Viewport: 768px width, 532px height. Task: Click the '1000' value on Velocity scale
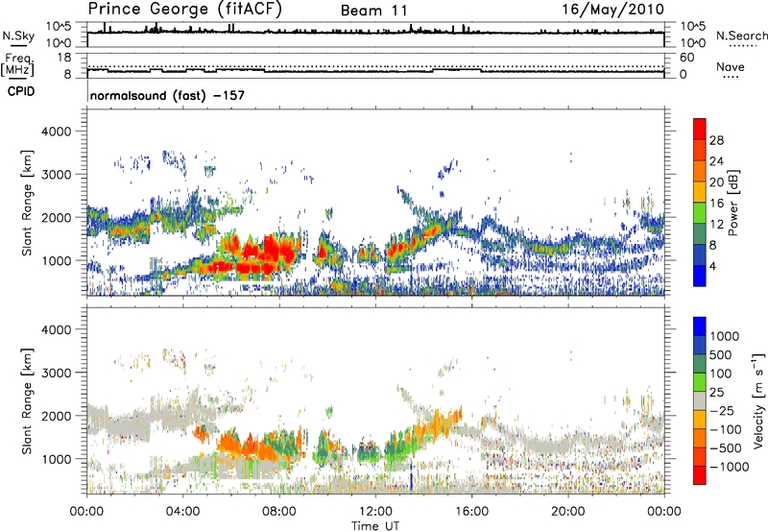click(x=725, y=336)
